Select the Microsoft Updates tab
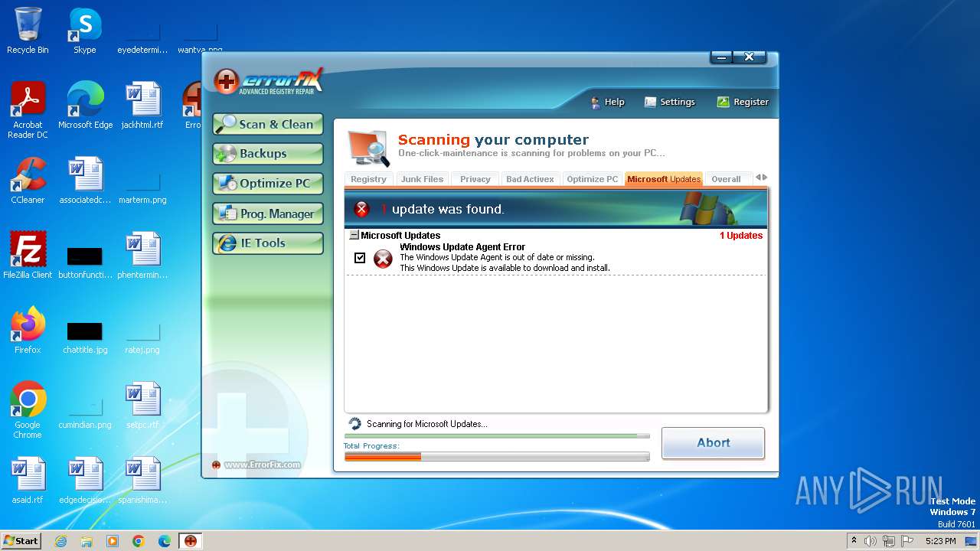This screenshot has width=980, height=551. click(664, 179)
